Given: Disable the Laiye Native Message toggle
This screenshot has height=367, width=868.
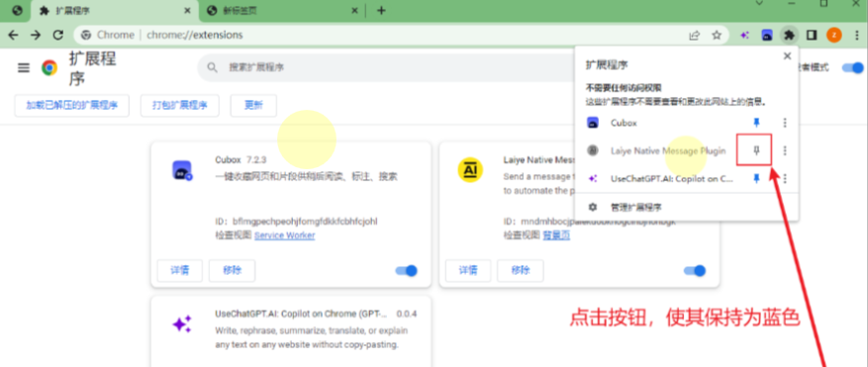Looking at the screenshot, I should [x=695, y=271].
